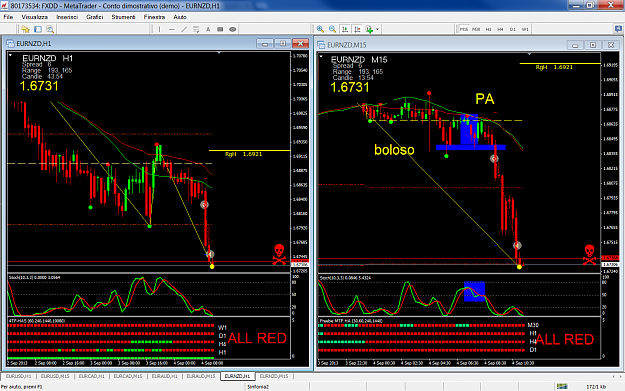Click the EURNZD,H1 window title icon
The width and height of the screenshot is (625, 391).
[10, 43]
